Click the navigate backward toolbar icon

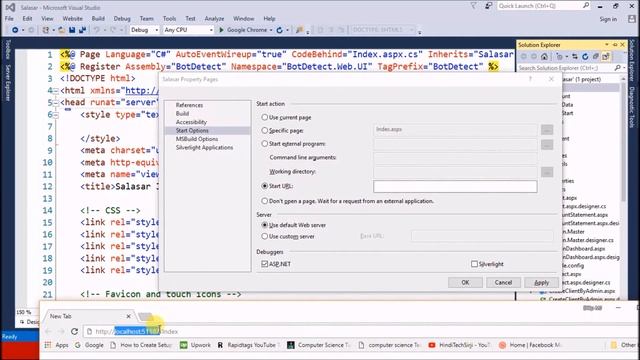(15, 30)
